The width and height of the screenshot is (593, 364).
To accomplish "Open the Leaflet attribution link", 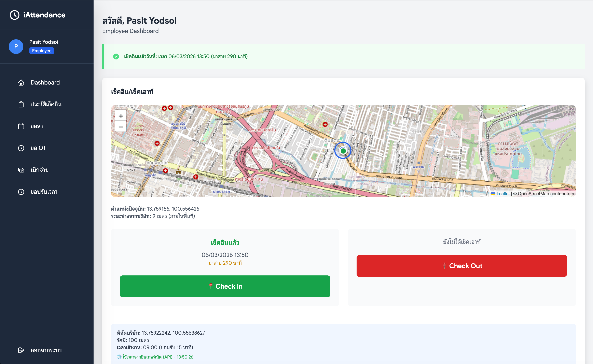I will [503, 194].
